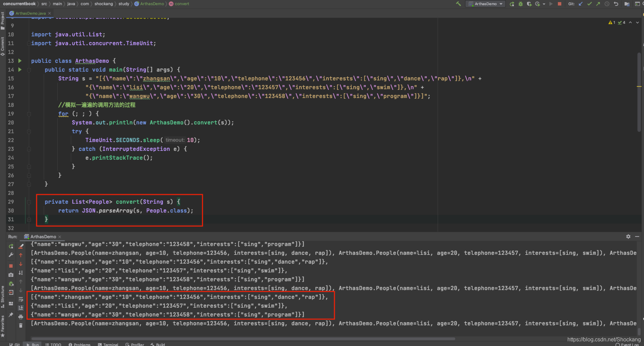The width and height of the screenshot is (644, 346).
Task: Click the Git Rollback undo icon
Action: [616, 4]
